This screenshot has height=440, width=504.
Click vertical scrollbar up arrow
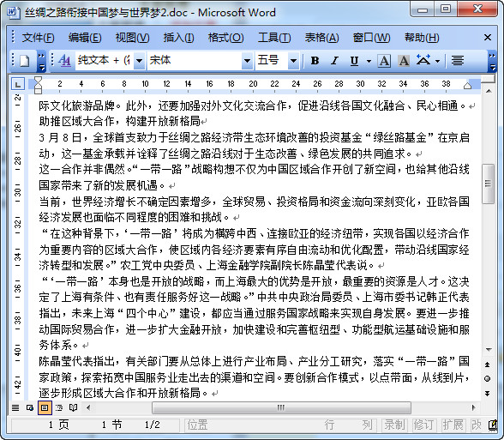[x=489, y=91]
